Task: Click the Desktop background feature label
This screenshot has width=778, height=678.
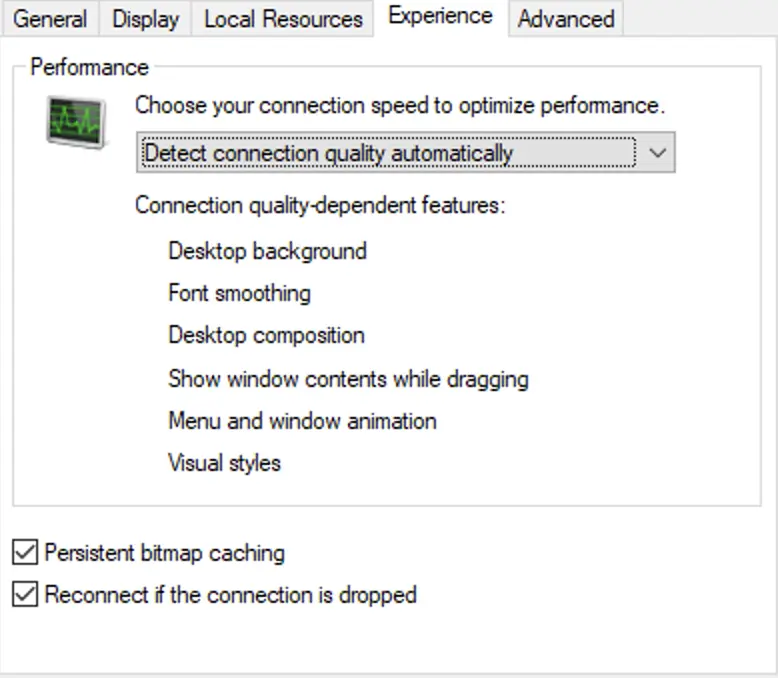Action: [x=267, y=251]
